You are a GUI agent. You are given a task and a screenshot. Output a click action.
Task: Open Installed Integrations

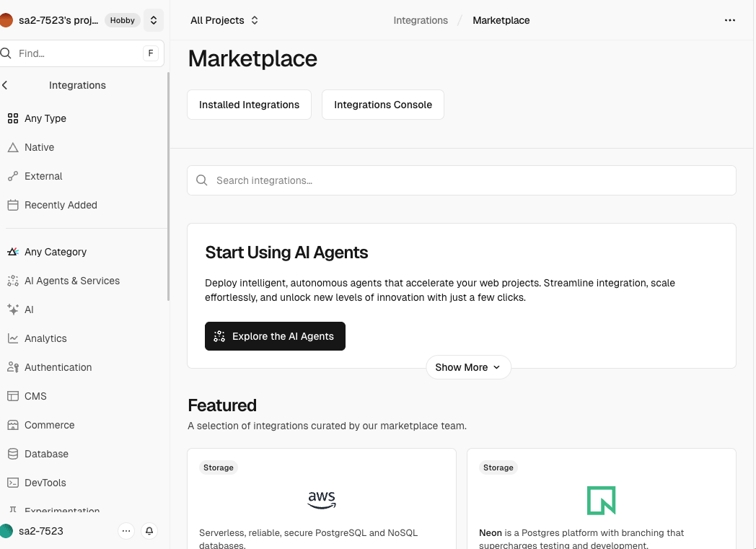pos(249,105)
